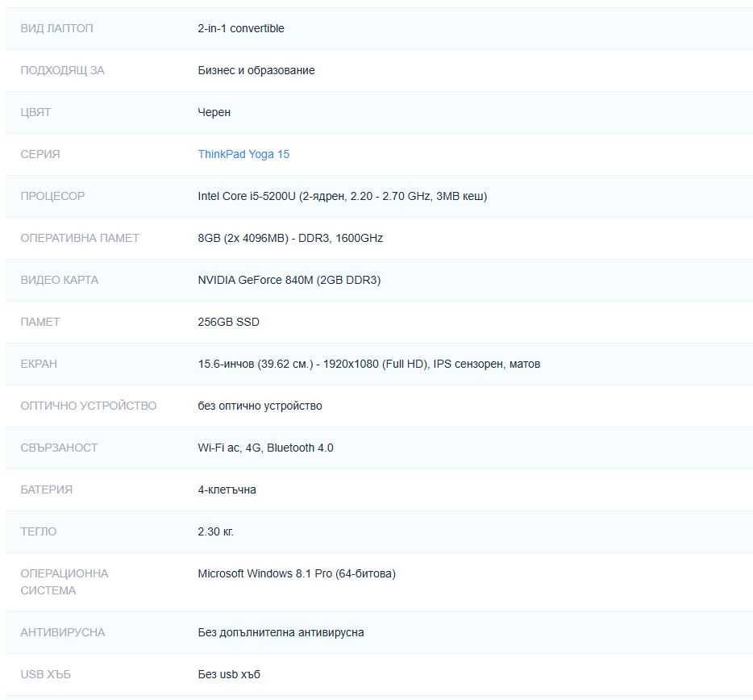Select the Без usb хъб value
The height and width of the screenshot is (700, 753).
[229, 674]
